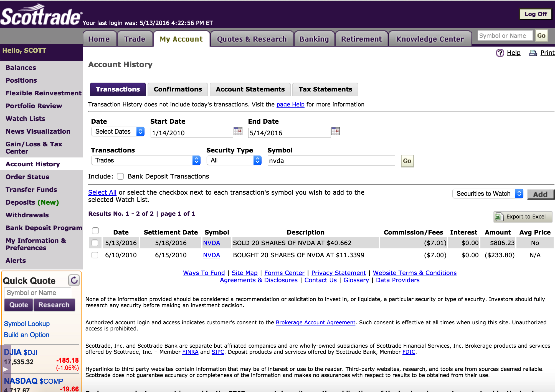Open the Select Dates dropdown
The height and width of the screenshot is (392, 555).
118,131
